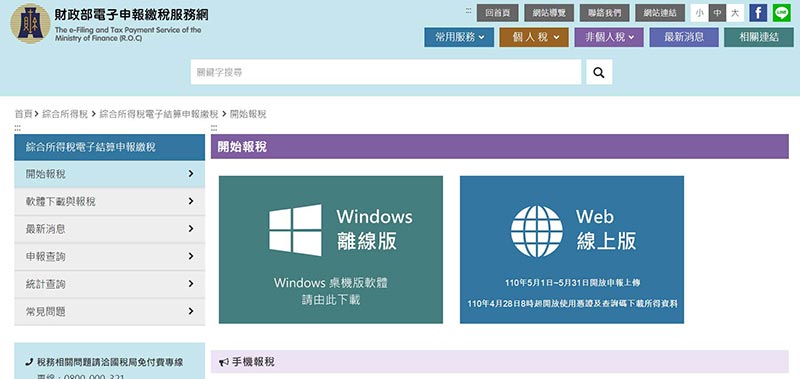Click the phone icon beside 稅務相關問題
Screen dimensions: 800x379
click(29, 363)
